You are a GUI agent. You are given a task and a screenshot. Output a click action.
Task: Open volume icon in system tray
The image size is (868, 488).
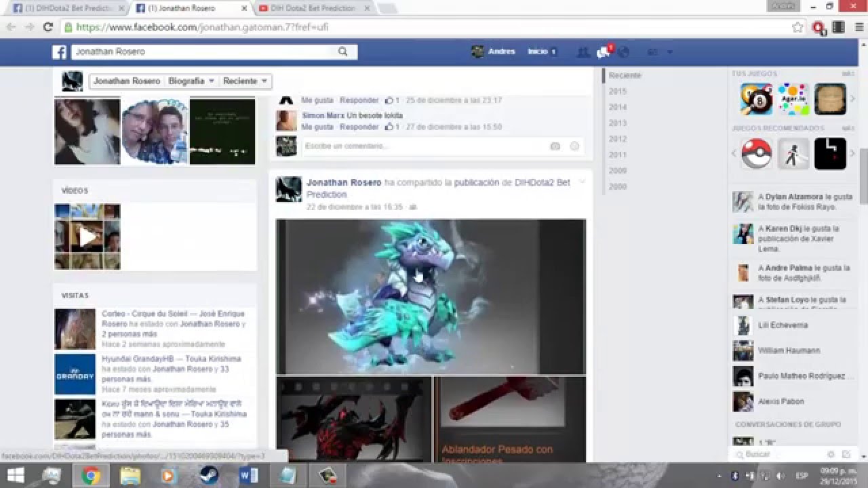[x=780, y=476]
